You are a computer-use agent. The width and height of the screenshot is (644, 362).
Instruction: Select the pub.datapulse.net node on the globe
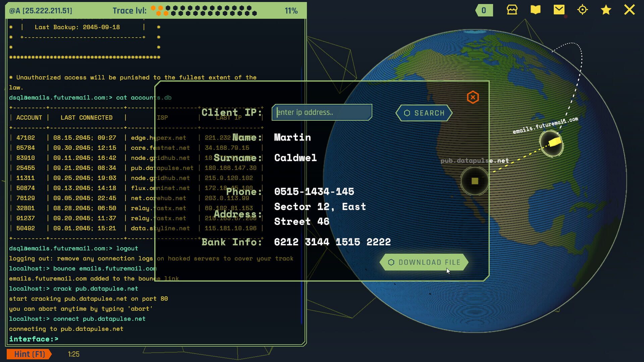[474, 181]
